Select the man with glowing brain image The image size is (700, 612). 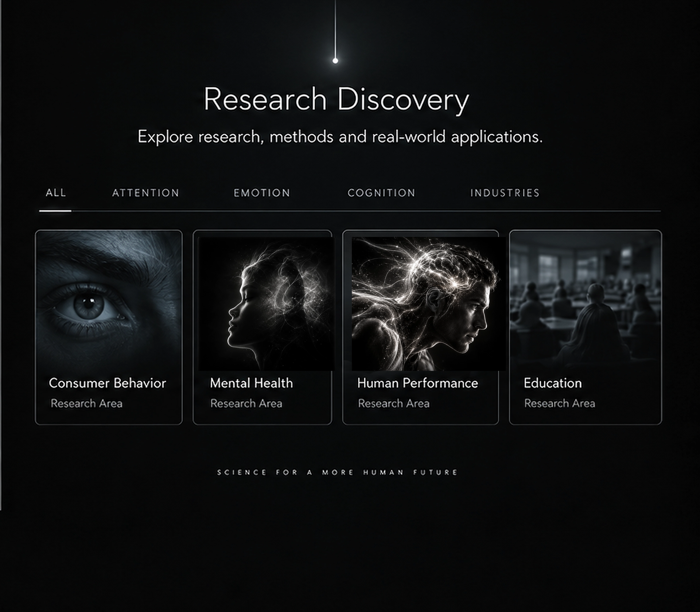click(429, 304)
